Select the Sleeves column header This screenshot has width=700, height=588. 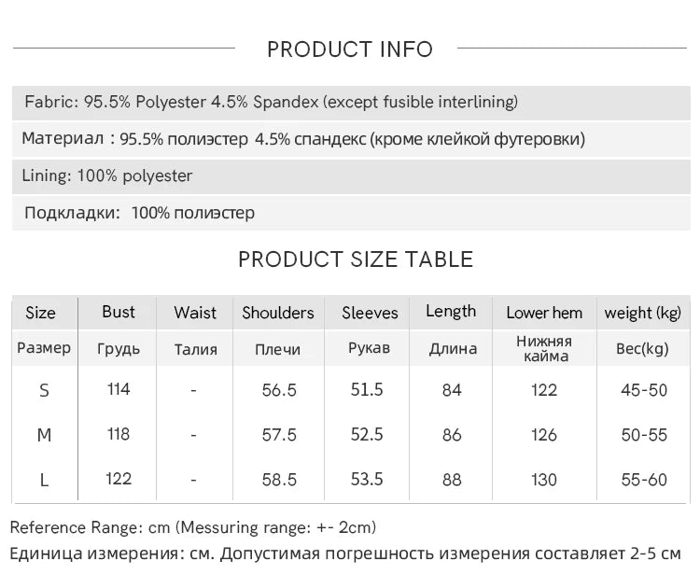pyautogui.click(x=370, y=313)
